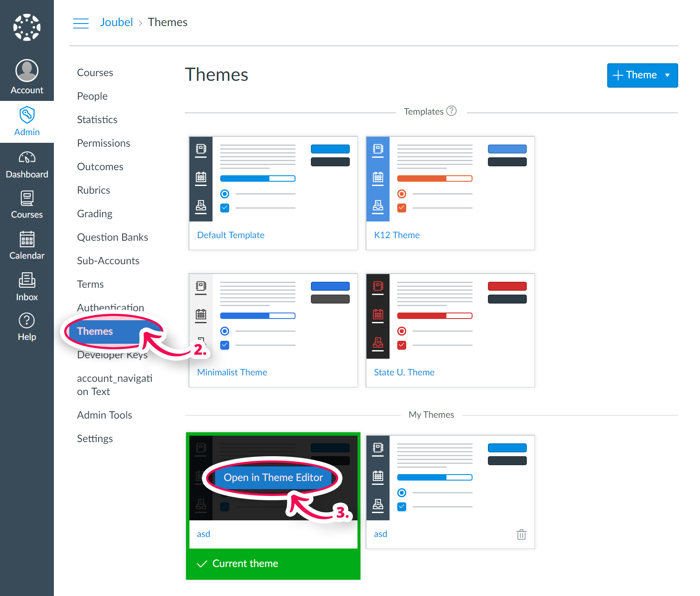
Task: Click the Templates help info icon
Action: (452, 111)
